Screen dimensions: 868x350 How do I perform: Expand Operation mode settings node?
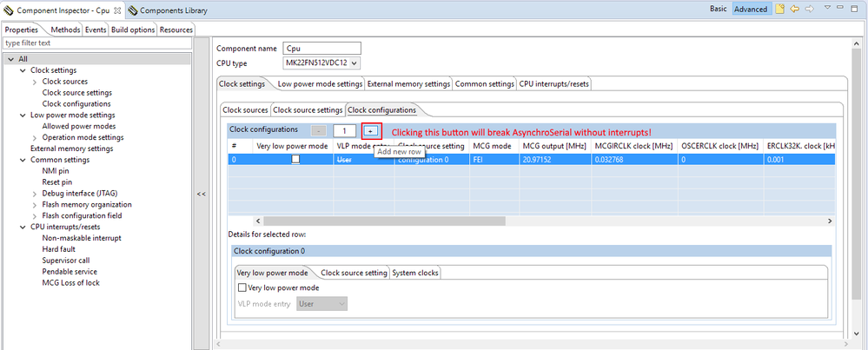pyautogui.click(x=35, y=138)
